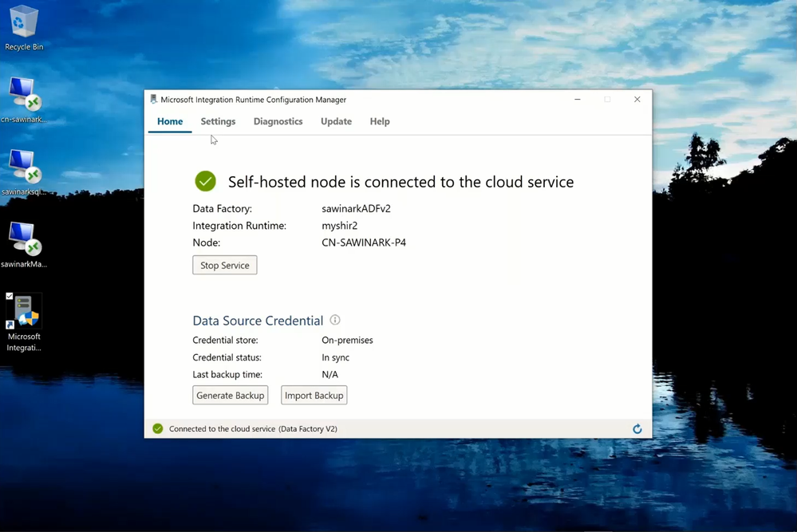Click the window title text in title bar
Screen dimensions: 797x532
[253, 100]
